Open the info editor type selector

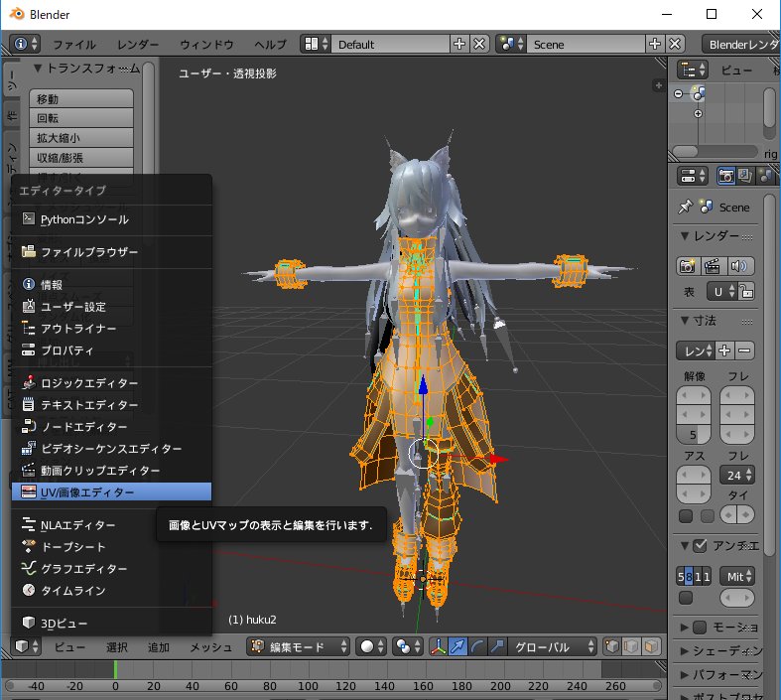click(x=25, y=44)
